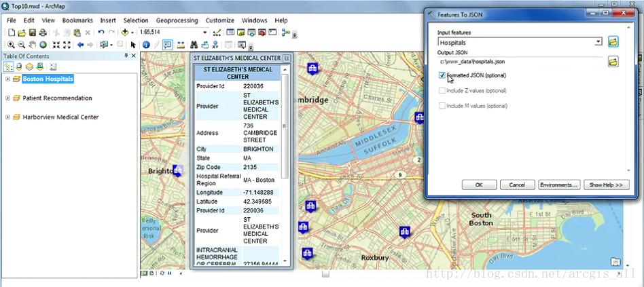Open the Environments settings button
Screen dimensions: 644x287
(x=558, y=185)
